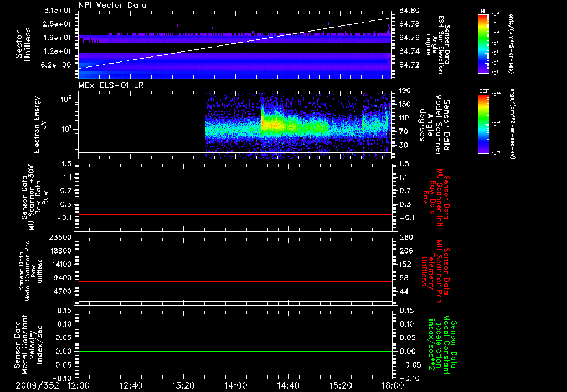This screenshot has height=392, width=567.
Task: Click the DEF color scale bar
Action: pyautogui.click(x=484, y=124)
